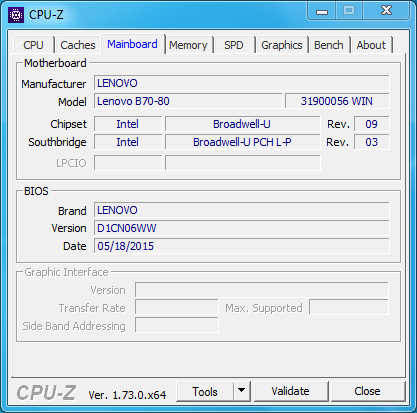
Task: Click the Manufacturer field showing LENOVO
Action: pyautogui.click(x=242, y=83)
